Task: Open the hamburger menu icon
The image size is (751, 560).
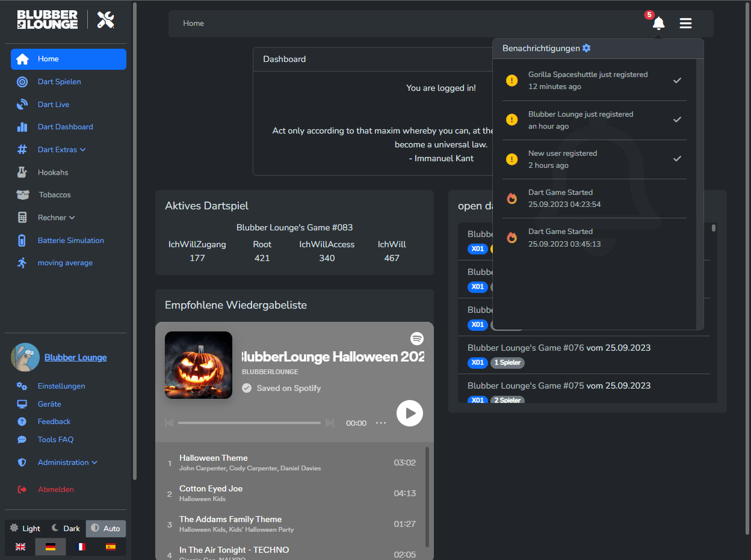Action: click(x=685, y=23)
